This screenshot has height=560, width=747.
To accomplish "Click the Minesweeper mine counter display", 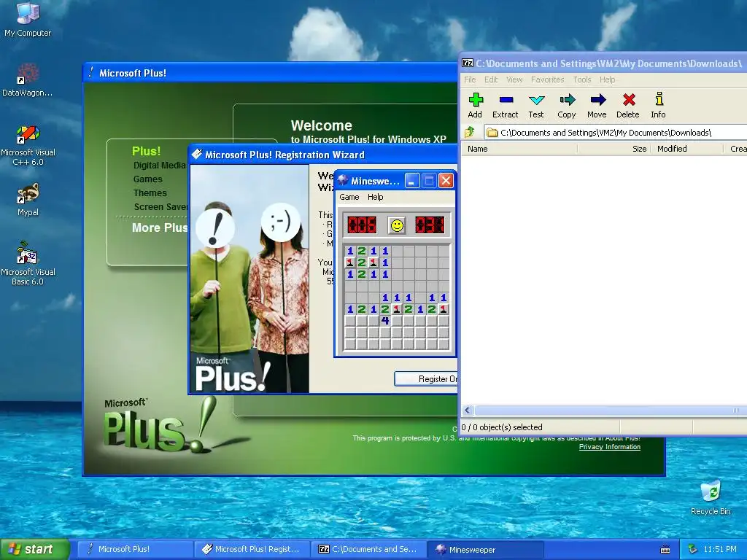I will tap(362, 225).
